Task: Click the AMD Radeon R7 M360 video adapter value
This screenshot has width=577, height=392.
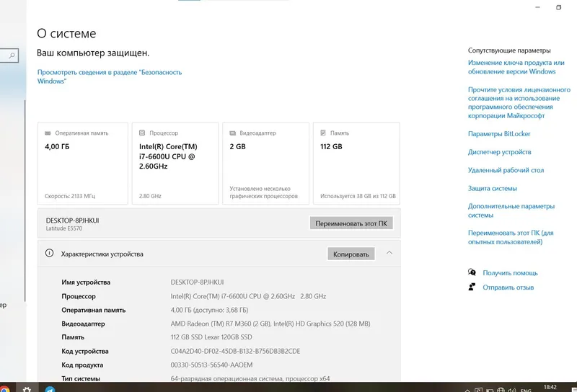Action: point(270,324)
